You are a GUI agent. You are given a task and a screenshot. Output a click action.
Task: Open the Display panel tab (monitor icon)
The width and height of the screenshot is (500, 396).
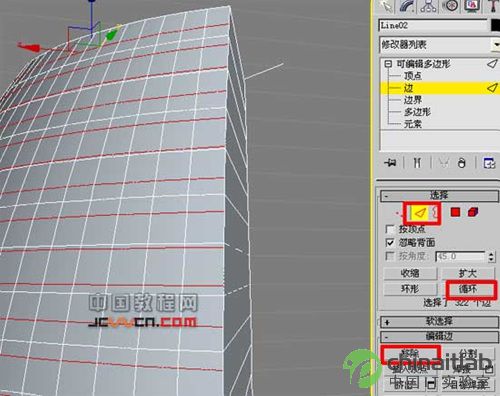tap(472, 6)
